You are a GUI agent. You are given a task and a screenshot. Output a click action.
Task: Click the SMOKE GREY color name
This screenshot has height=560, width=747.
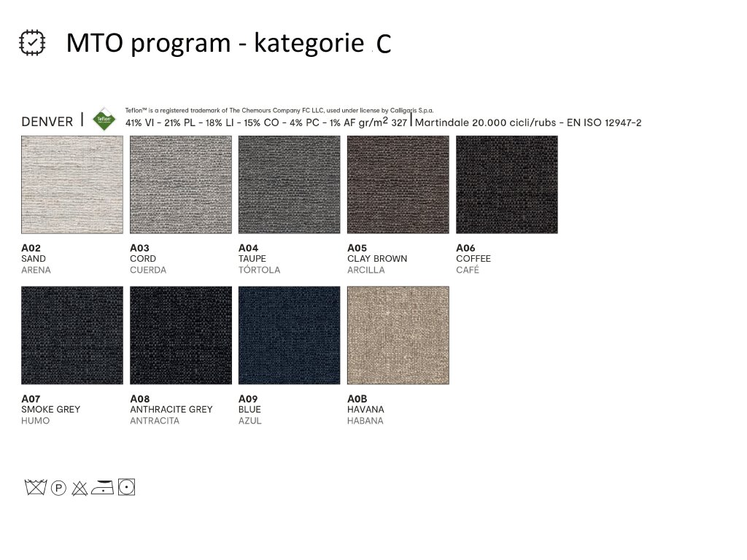(x=50, y=410)
